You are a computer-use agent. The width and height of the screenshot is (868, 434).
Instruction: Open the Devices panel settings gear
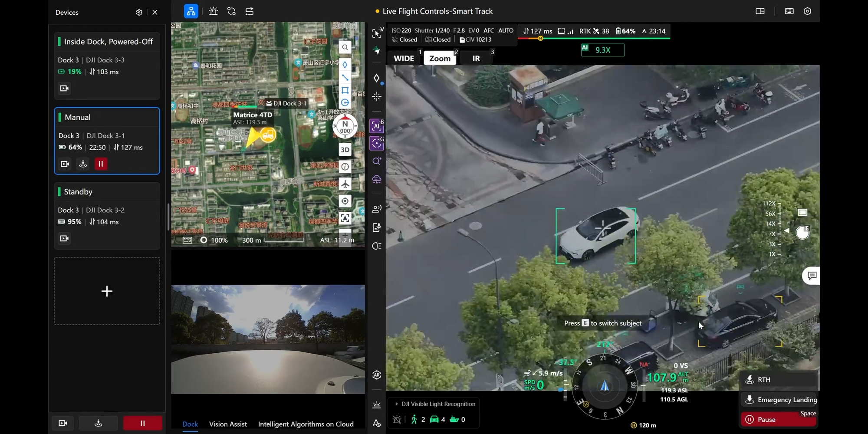(x=139, y=13)
